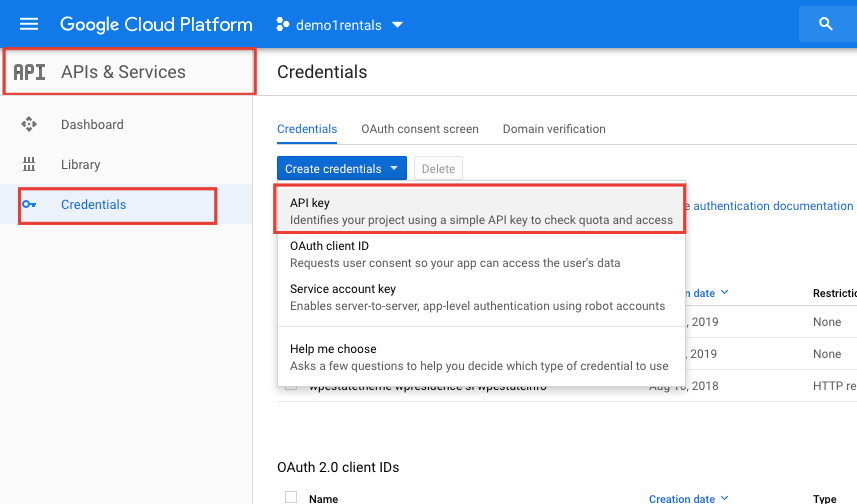The width and height of the screenshot is (857, 504).
Task: Sort by Creation date in OAuth 2.0 table
Action: [689, 499]
